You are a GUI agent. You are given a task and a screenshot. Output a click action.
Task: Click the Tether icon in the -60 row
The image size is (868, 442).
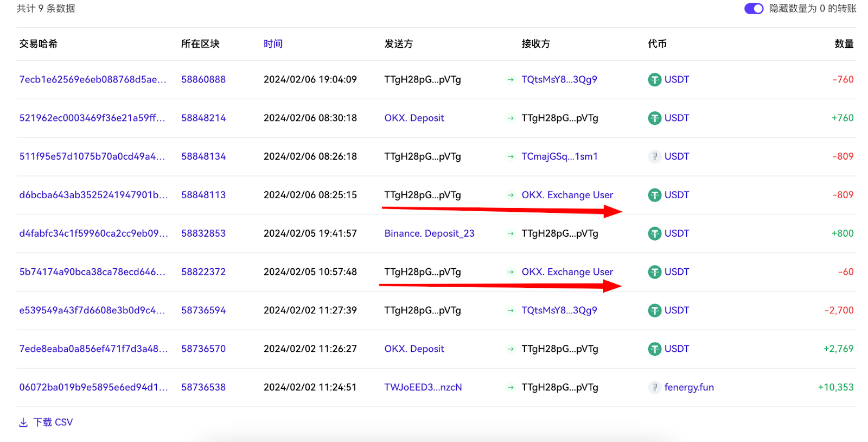pos(654,272)
